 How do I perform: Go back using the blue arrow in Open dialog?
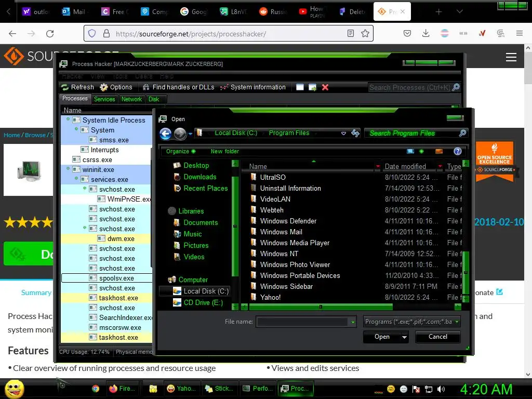pos(166,134)
